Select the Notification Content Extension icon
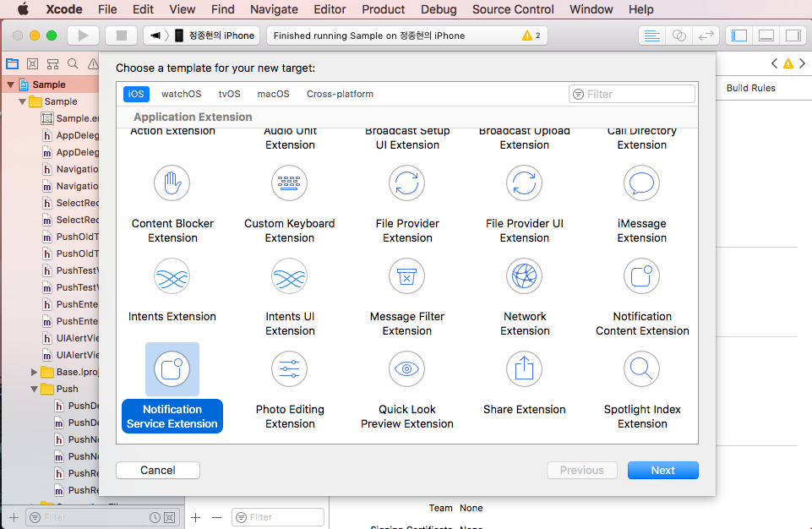The width and height of the screenshot is (812, 529). (x=641, y=276)
